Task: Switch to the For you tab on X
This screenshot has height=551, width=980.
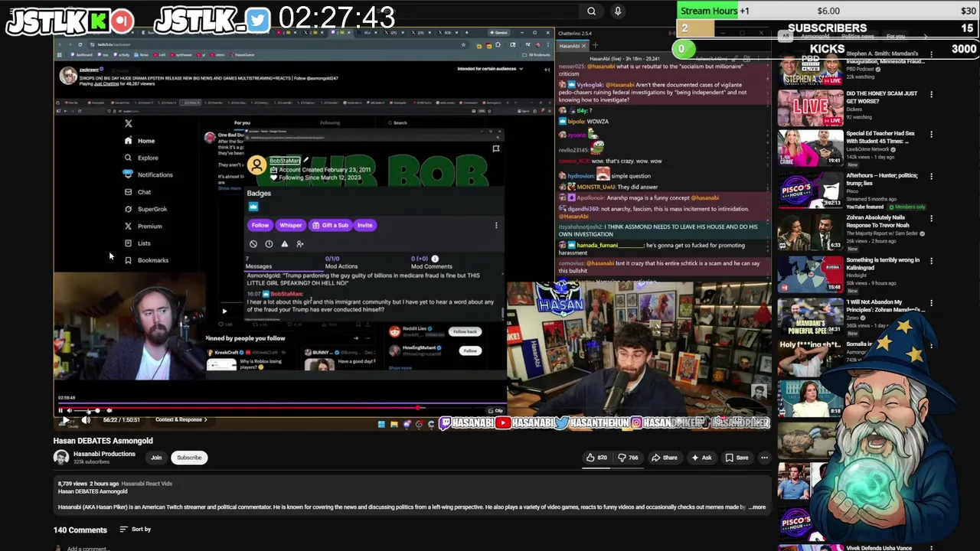Action: coord(242,122)
